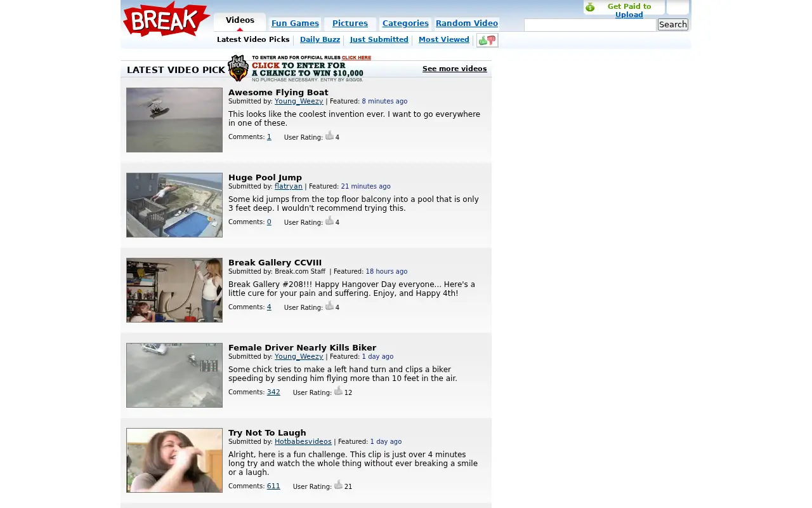Click 'Get Paid to' green text

[629, 6]
